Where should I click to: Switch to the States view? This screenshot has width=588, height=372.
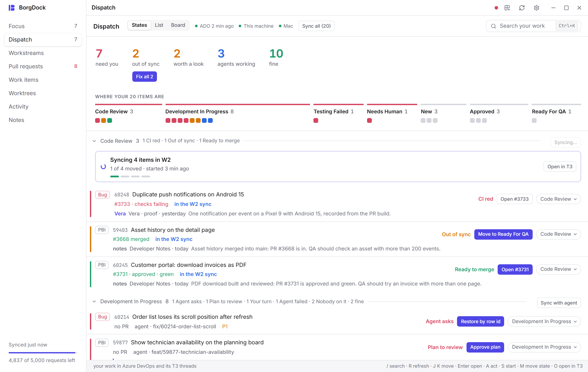(139, 25)
